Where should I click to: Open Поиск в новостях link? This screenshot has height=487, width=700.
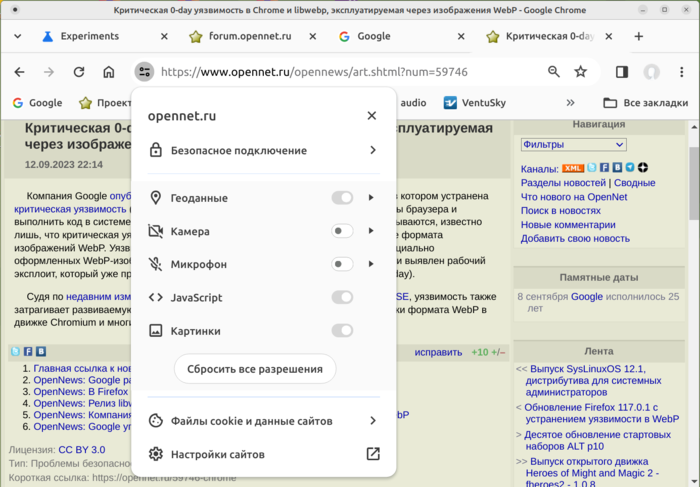[561, 210]
